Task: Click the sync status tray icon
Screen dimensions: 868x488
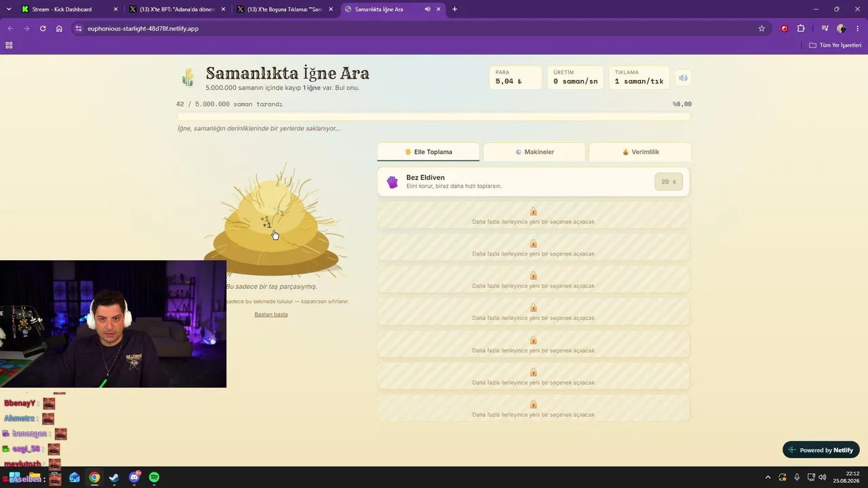Action: [x=783, y=478]
